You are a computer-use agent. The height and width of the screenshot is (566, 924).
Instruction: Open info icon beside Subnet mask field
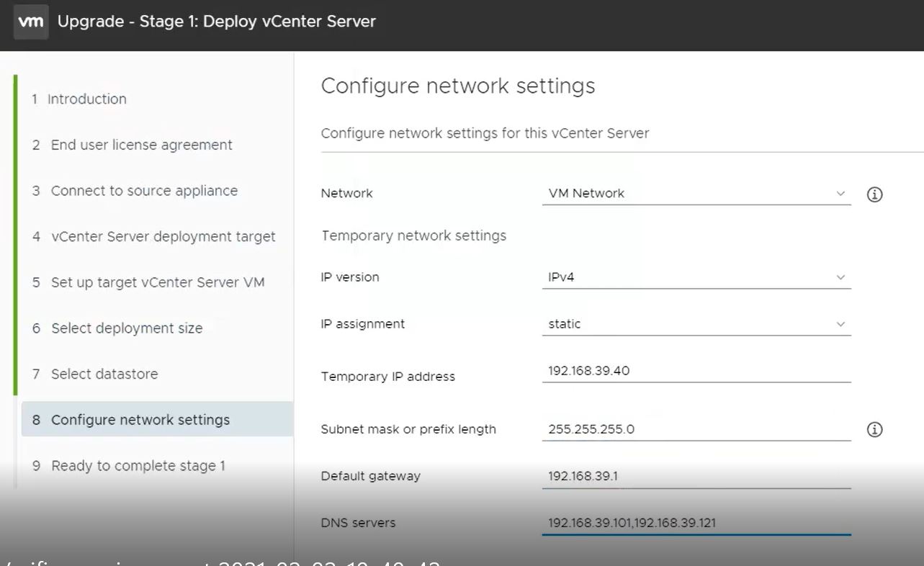(x=874, y=430)
